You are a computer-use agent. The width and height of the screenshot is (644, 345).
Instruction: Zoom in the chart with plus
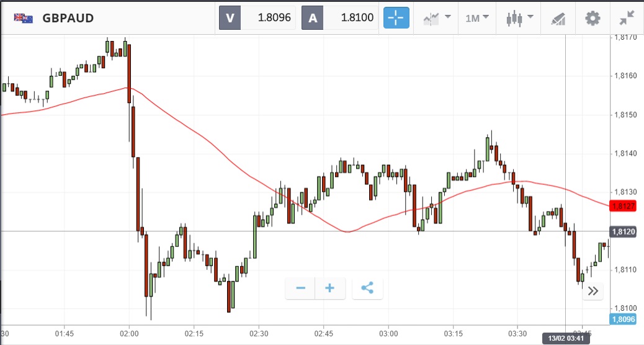point(330,288)
